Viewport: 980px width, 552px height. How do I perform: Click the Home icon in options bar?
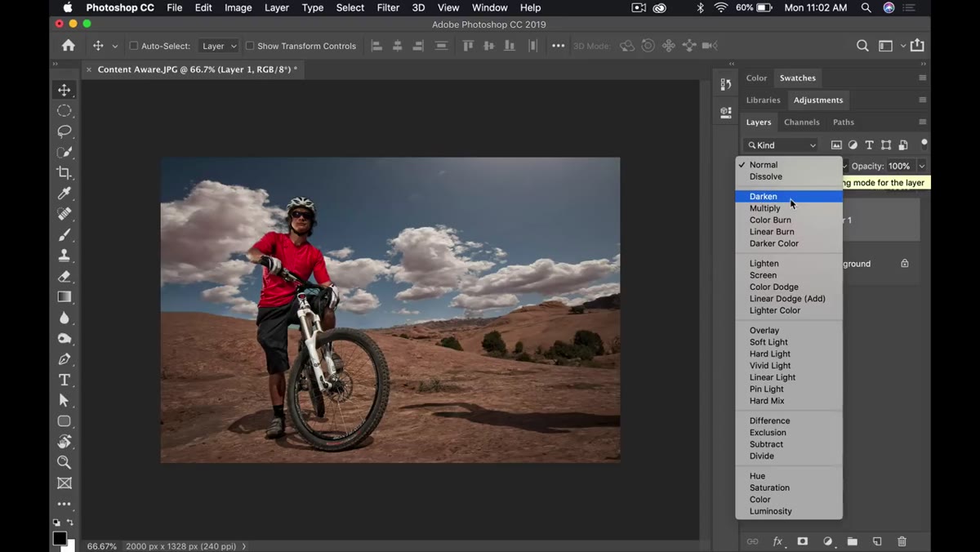tap(69, 46)
